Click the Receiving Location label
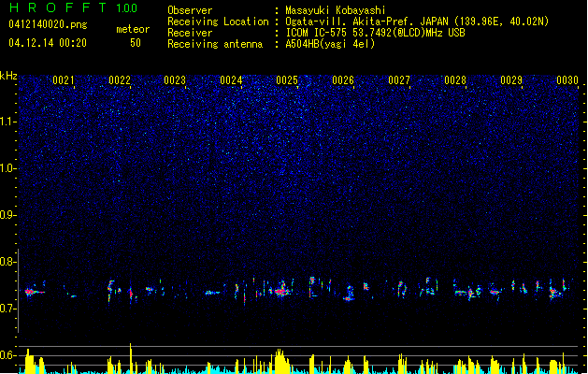 (218, 22)
